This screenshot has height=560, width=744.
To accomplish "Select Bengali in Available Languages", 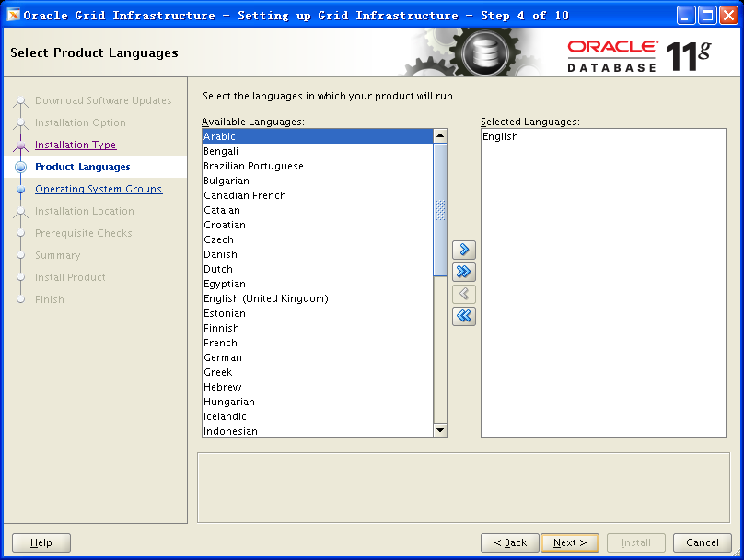I will click(318, 151).
